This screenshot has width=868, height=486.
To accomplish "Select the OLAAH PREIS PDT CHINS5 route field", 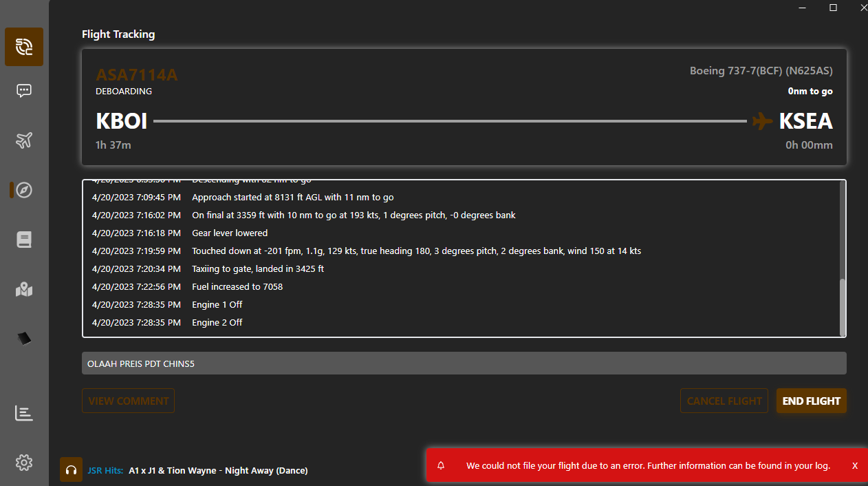I will [464, 363].
